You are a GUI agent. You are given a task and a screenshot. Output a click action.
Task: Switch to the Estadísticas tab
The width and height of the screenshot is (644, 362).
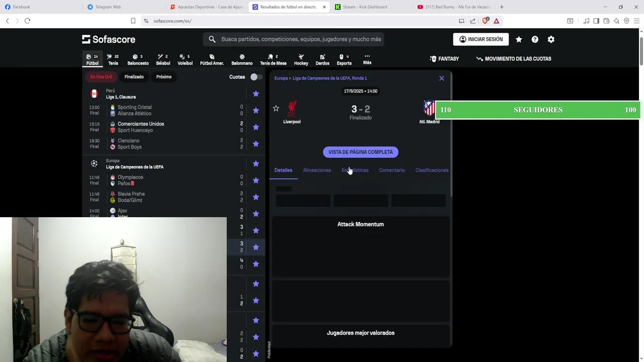[x=355, y=170]
